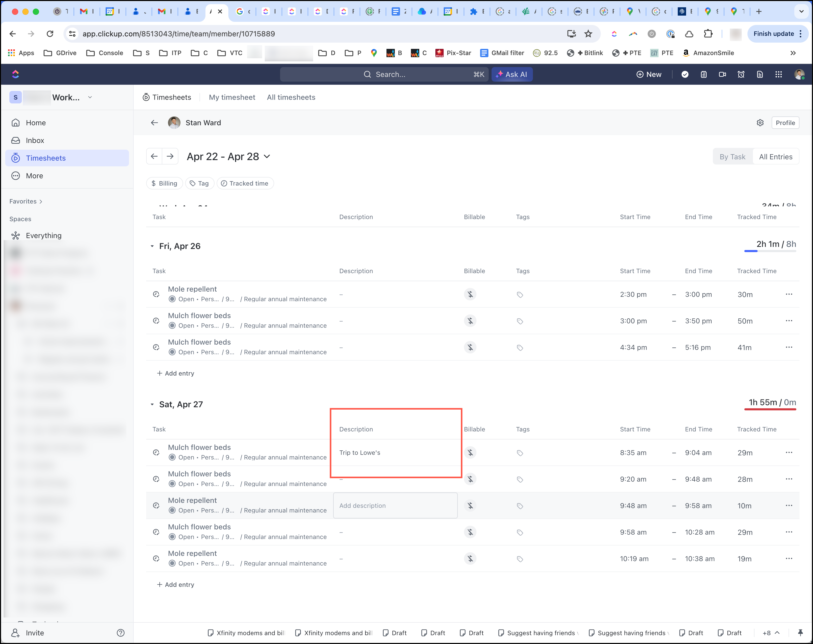813x644 pixels.
Task: Click the Add description field for Mole repellent
Action: tap(395, 506)
